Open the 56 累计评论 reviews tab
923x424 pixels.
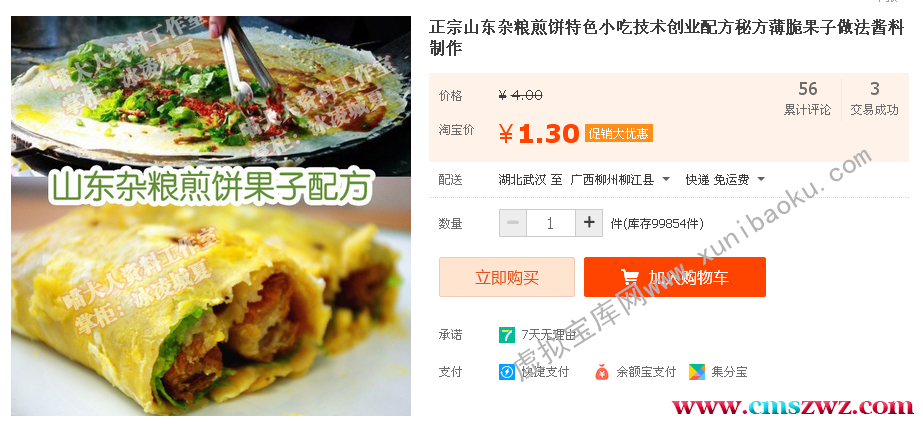click(807, 98)
